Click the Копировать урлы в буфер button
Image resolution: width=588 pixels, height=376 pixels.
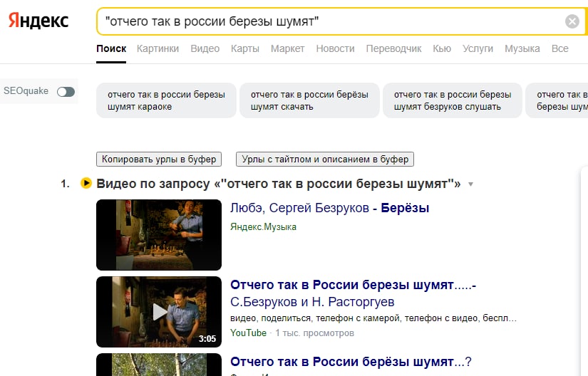159,160
